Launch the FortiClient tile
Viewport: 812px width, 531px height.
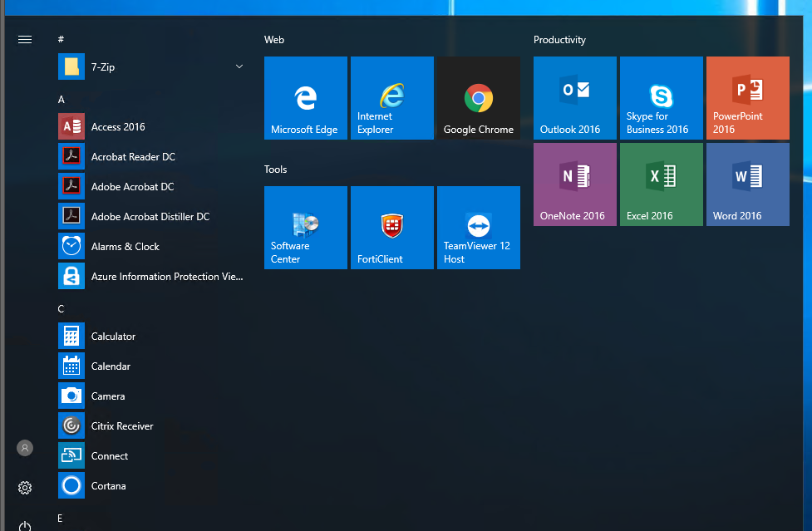391,228
